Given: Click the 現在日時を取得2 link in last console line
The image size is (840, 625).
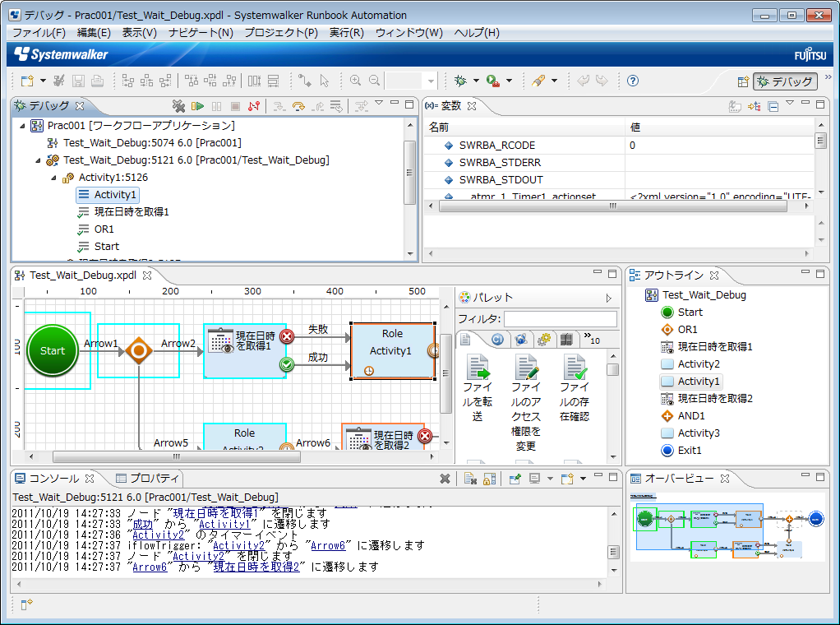Looking at the screenshot, I should click(x=256, y=567).
